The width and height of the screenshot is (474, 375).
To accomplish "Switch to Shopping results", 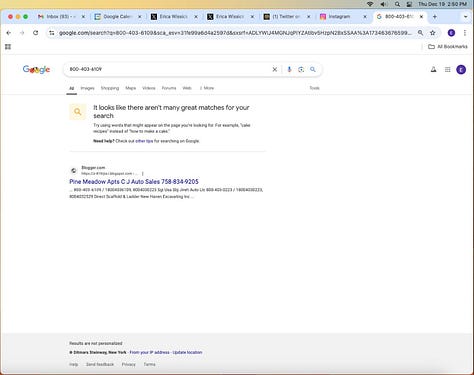I will click(x=110, y=88).
